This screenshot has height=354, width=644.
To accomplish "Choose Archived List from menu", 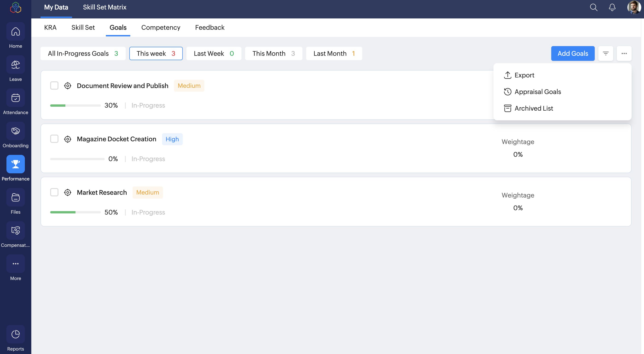I will (534, 108).
